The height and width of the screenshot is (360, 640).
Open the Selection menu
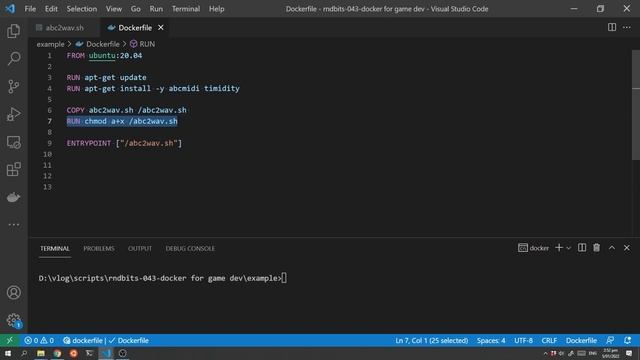coord(82,9)
